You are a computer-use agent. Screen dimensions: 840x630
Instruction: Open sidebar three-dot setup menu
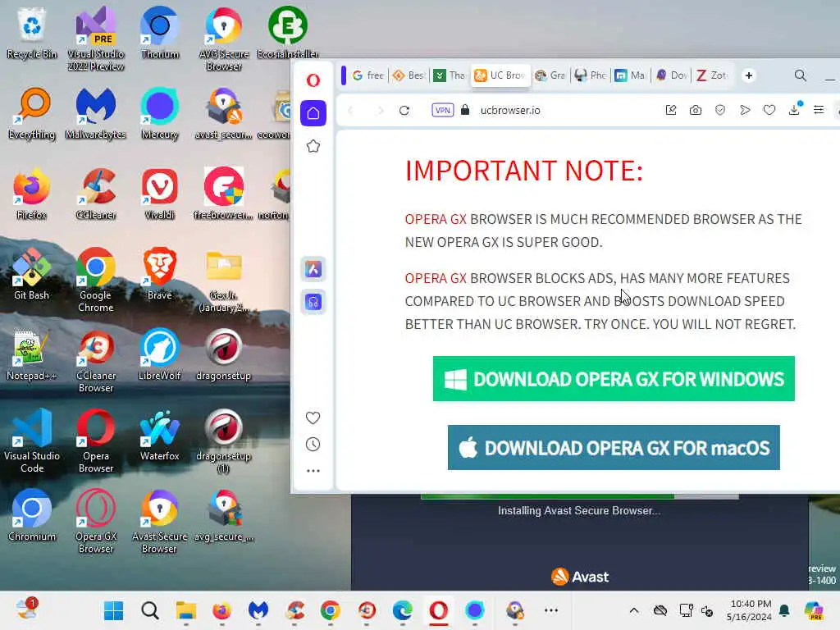click(x=313, y=471)
